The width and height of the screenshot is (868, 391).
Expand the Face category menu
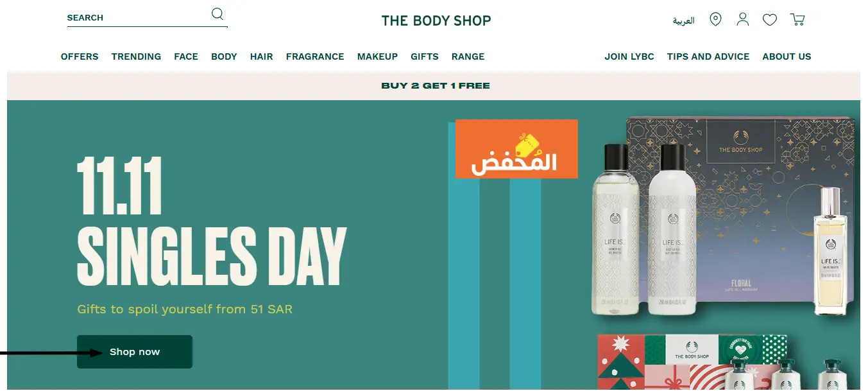pos(186,56)
